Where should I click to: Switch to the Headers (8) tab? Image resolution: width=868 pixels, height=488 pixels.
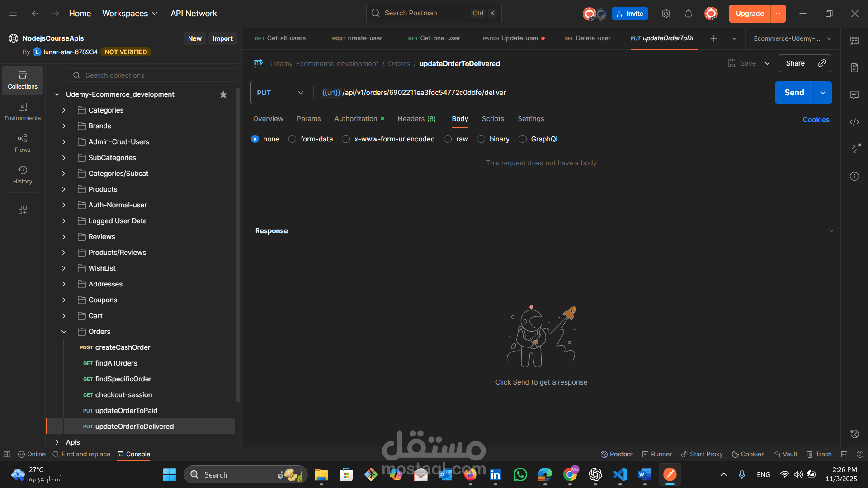click(416, 119)
